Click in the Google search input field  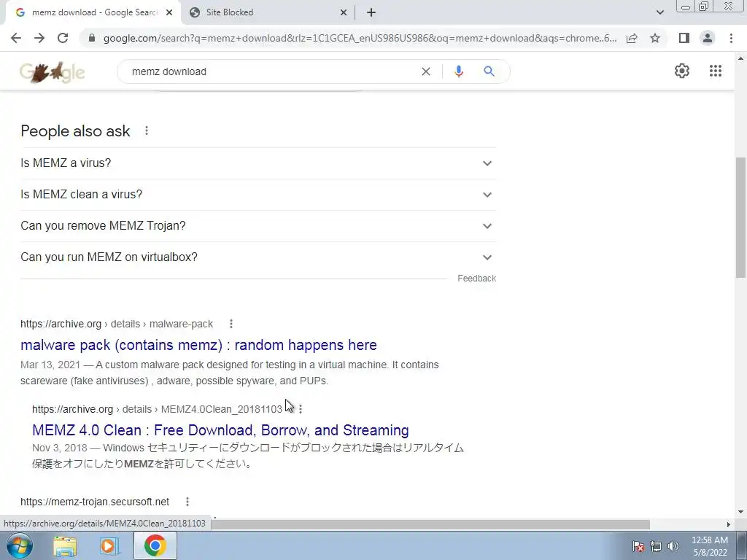pos(271,71)
